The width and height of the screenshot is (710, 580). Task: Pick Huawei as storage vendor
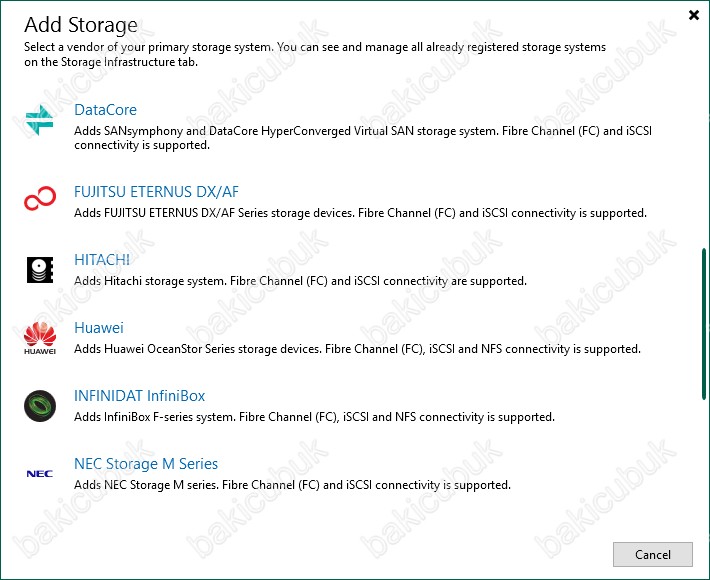tap(99, 327)
